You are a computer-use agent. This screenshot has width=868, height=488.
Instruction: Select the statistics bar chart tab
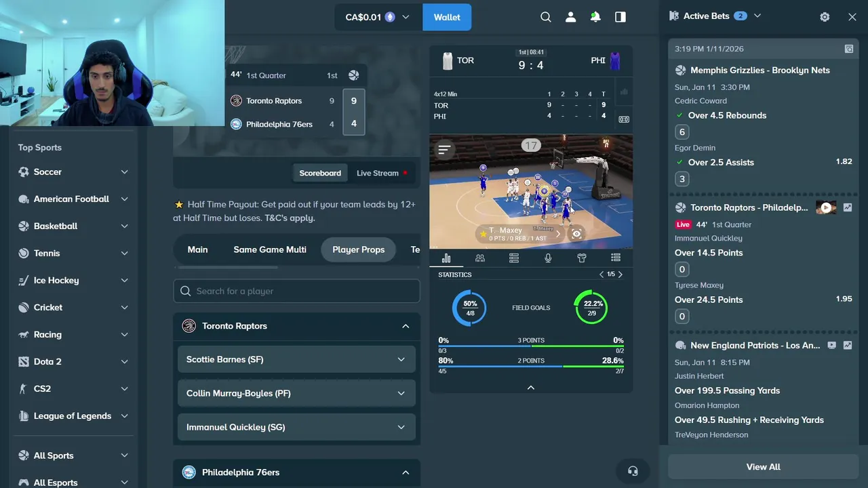(x=446, y=258)
